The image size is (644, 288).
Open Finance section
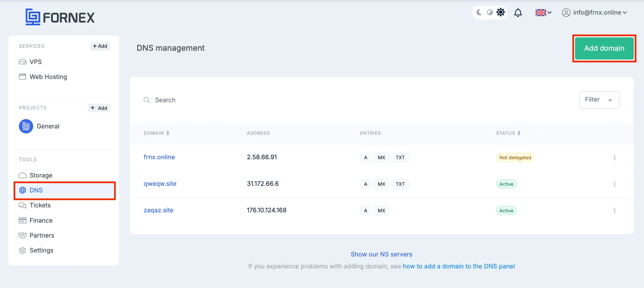coord(41,220)
